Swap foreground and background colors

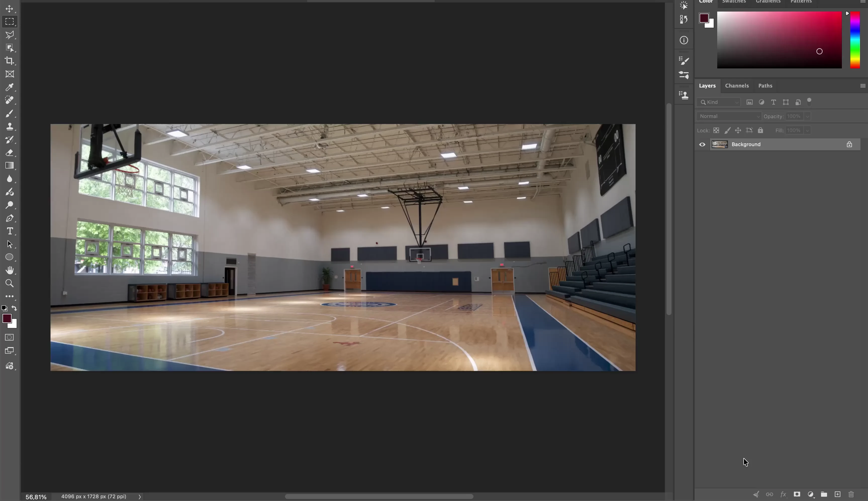[14, 308]
